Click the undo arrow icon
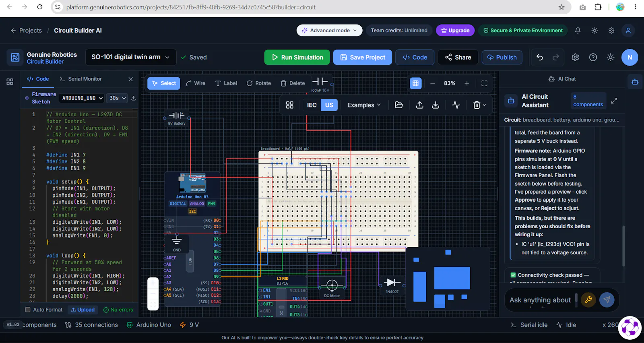The image size is (644, 343). [x=540, y=57]
